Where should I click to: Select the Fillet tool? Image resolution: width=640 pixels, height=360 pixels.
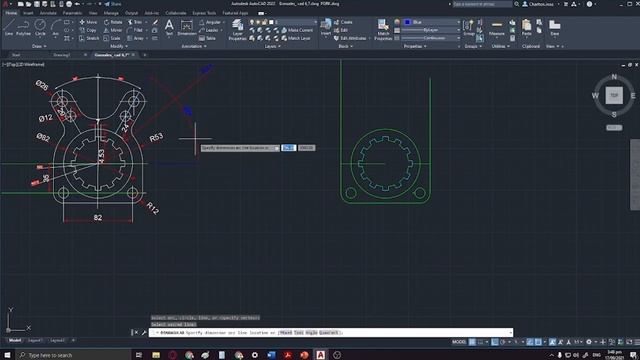click(135, 30)
